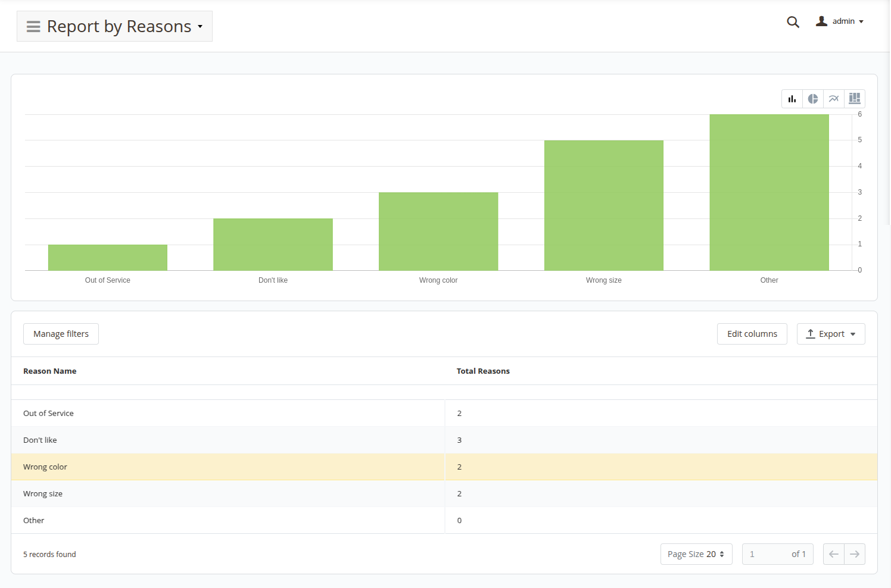Open the Page Size selector
The image size is (891, 588).
pyautogui.click(x=696, y=554)
